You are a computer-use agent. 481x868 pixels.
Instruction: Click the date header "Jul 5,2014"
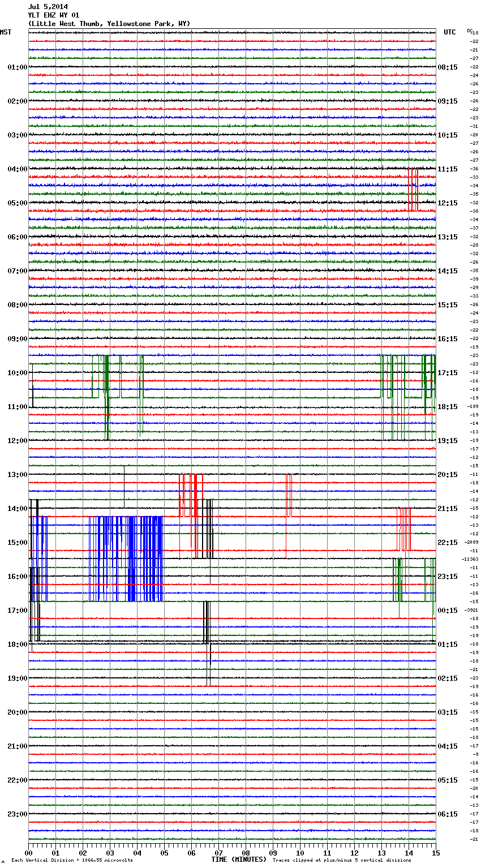click(48, 7)
